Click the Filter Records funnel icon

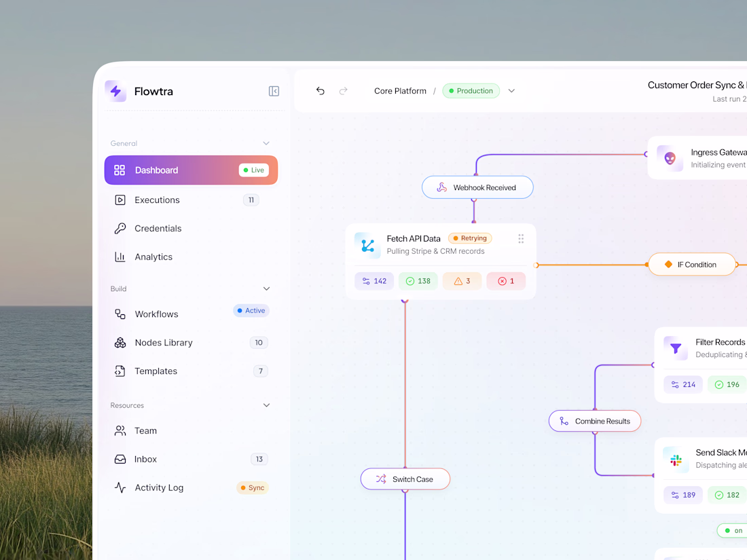(676, 348)
